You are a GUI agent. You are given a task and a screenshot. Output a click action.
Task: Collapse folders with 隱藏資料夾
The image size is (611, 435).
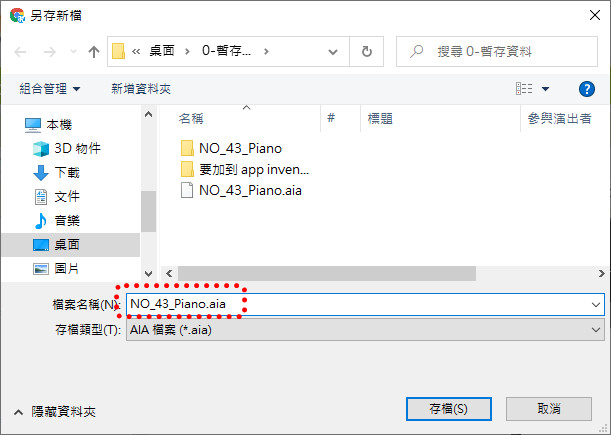(x=55, y=412)
